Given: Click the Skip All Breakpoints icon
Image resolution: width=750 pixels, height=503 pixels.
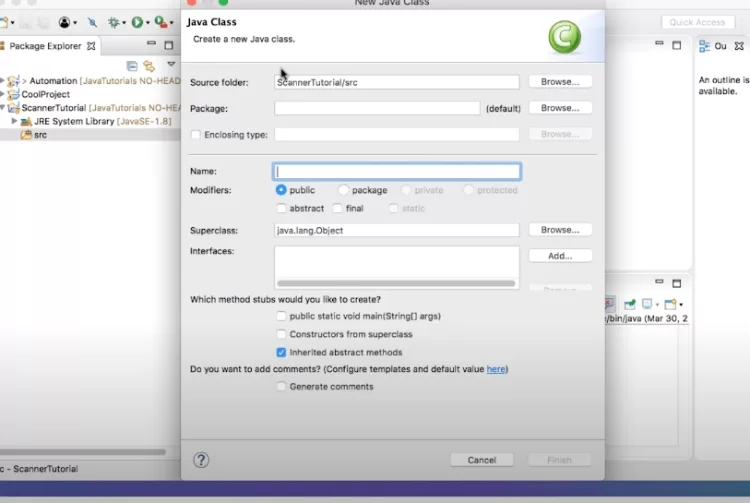Looking at the screenshot, I should pos(93,22).
